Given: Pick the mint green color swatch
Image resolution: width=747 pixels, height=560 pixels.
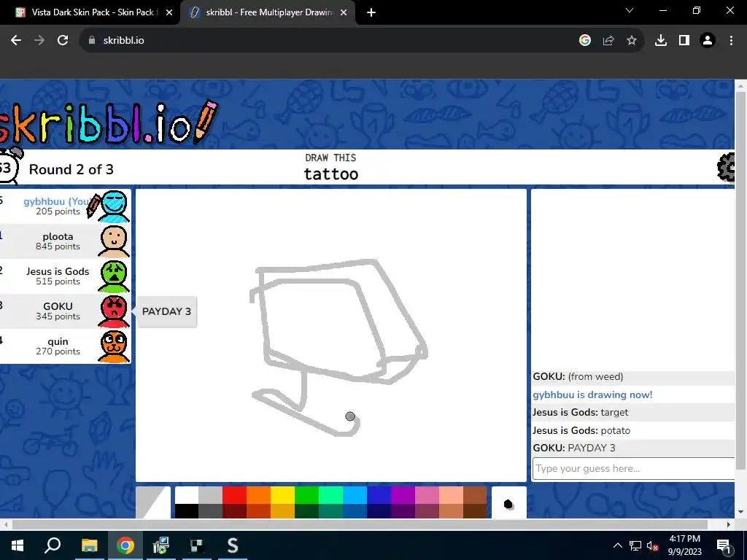Looking at the screenshot, I should pyautogui.click(x=330, y=495).
